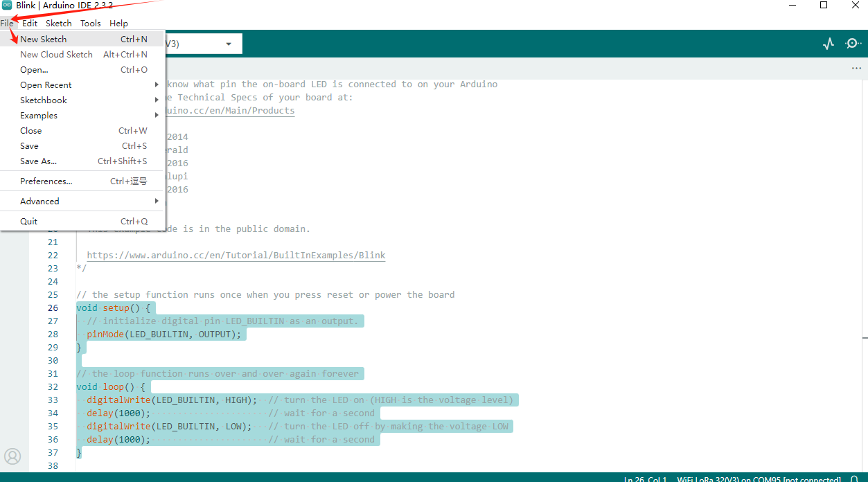Viewport: 868px width, 482px height.
Task: Click 'digitalWrite(LED_BUILTIN, HIGH);' code
Action: [172, 400]
